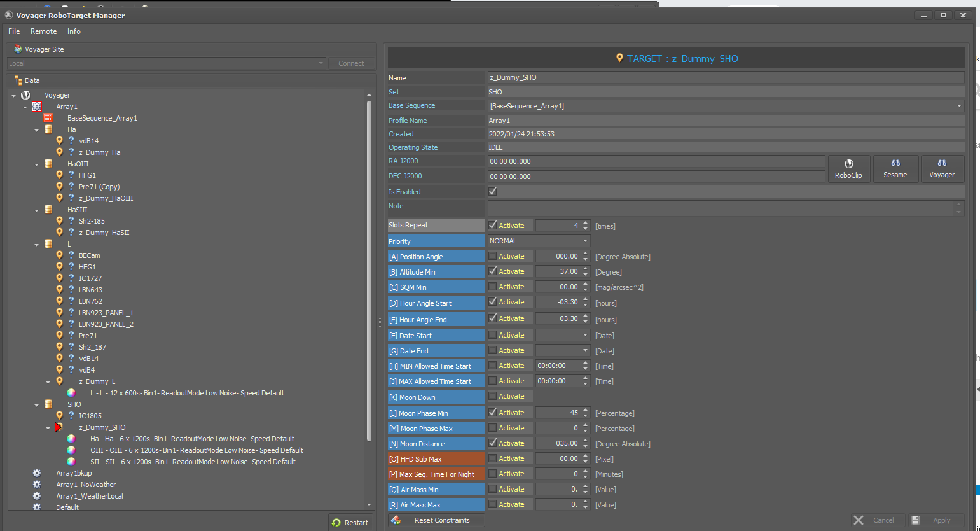
Task: Click the Voyager root logo icon in tree
Action: [x=25, y=95]
